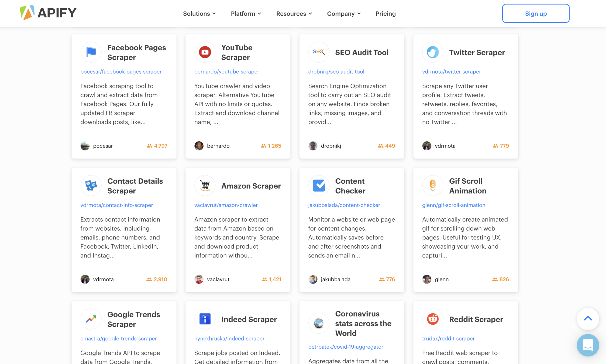
Task: Click the Sign up button
Action: coord(536,13)
